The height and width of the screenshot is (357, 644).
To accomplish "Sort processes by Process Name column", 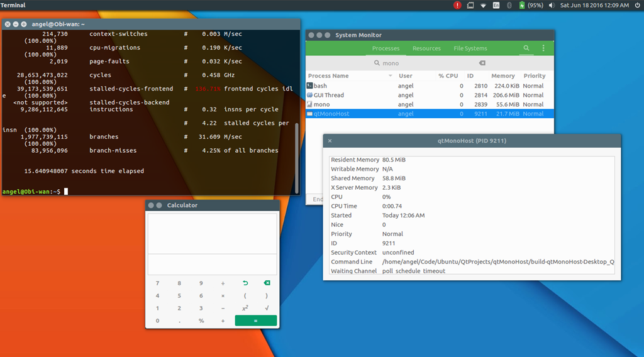I will 328,76.
